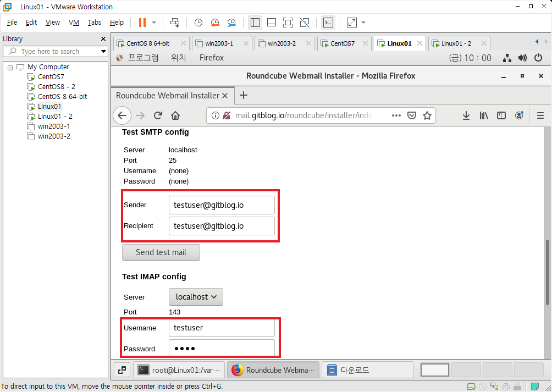Open the Firefox account icon
This screenshot has height=392, width=552.
[x=519, y=115]
